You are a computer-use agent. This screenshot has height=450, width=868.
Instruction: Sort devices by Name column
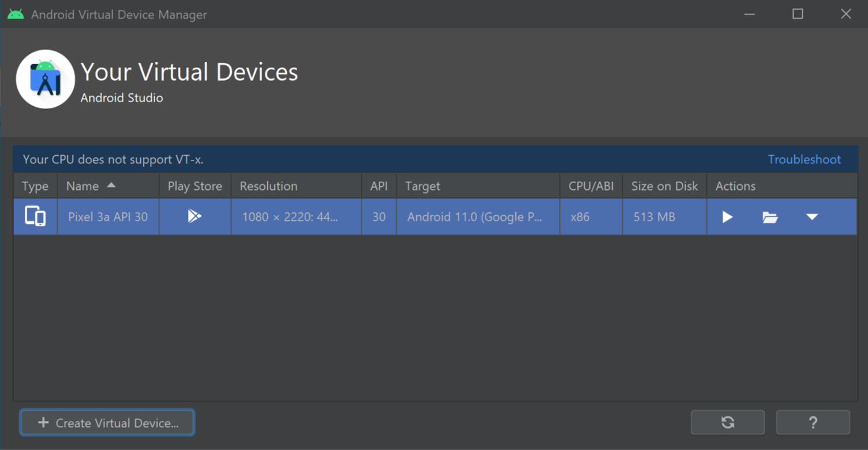[108, 186]
